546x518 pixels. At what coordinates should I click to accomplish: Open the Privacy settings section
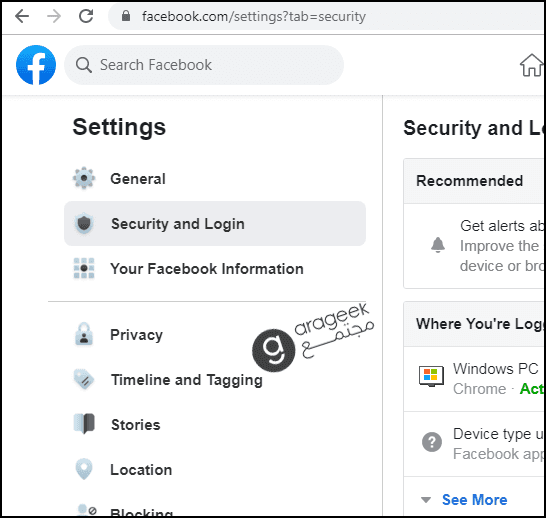(x=215, y=335)
